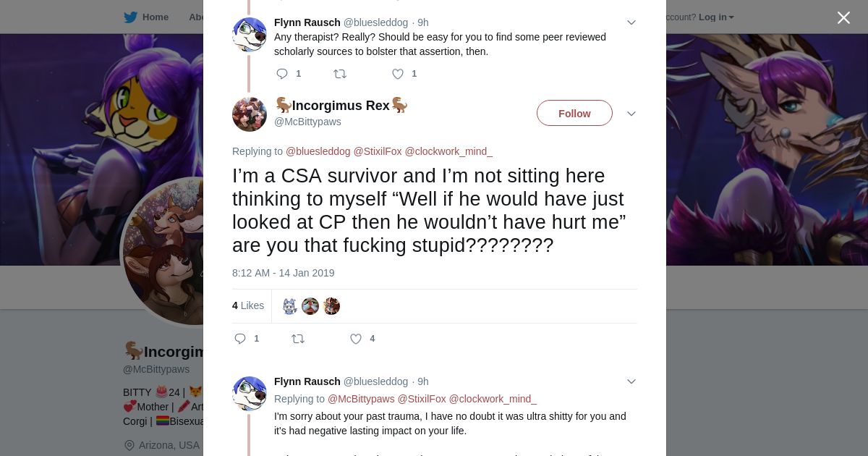Viewport: 868px width, 456px height.
Task: Like the first Flynn Rausch tweet
Action: [x=398, y=74]
